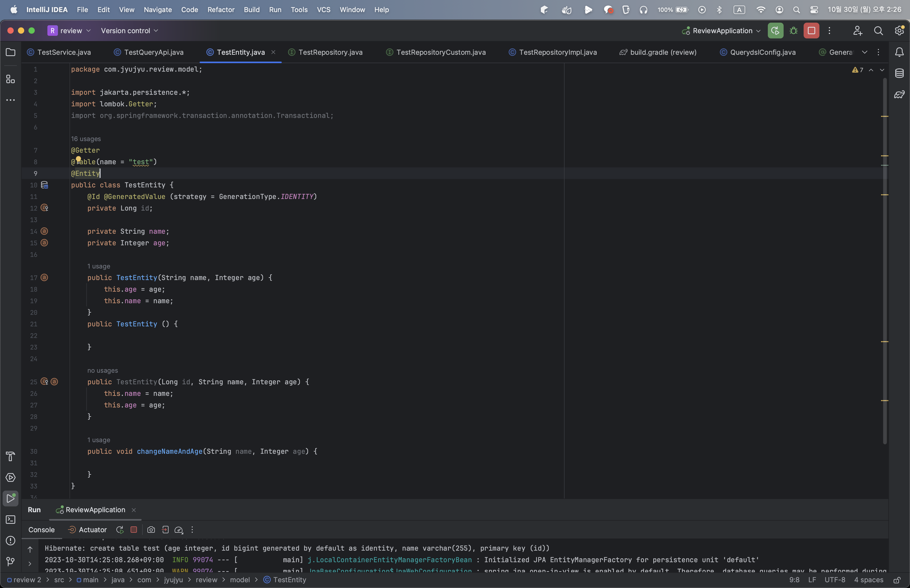Viewport: 910px width, 588px height.
Task: Click line:column 9:8 position indicator
Action: 794,580
